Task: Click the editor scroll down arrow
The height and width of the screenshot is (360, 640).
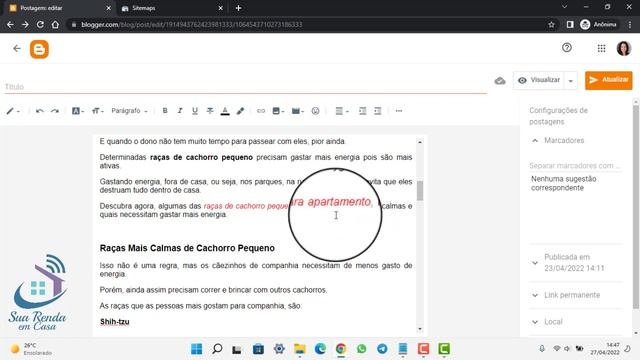Action: tap(420, 329)
